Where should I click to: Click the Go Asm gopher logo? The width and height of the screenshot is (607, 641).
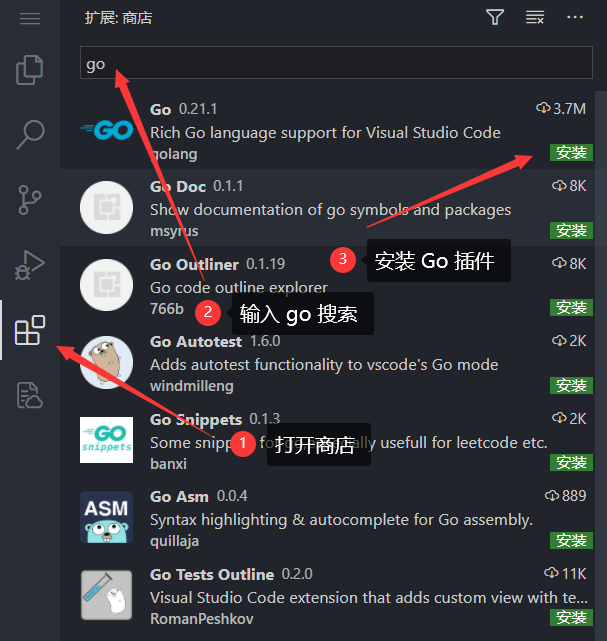pos(106,517)
